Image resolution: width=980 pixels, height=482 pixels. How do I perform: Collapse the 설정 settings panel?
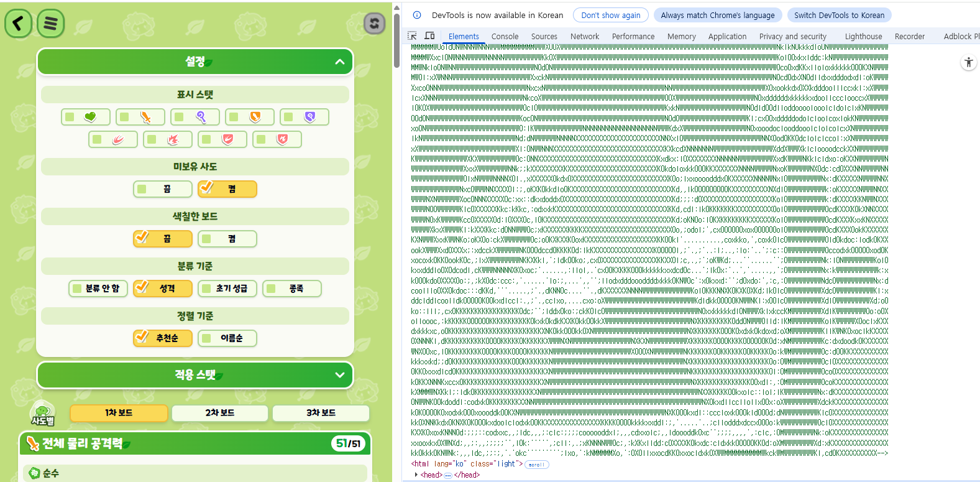tap(339, 62)
